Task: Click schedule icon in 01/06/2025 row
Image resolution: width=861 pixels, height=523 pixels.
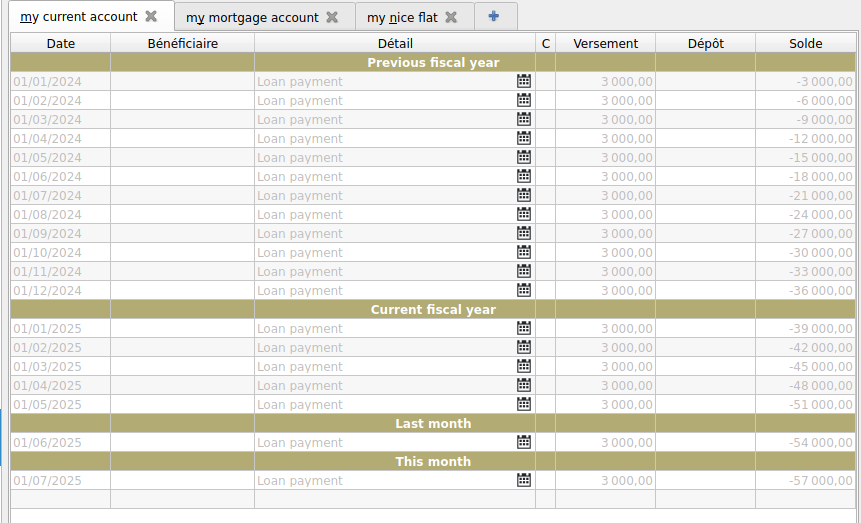Action: coord(524,442)
